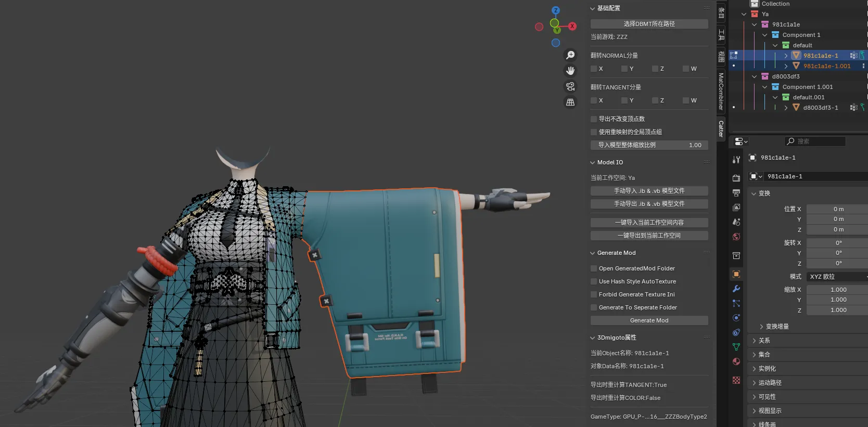Click the Ya collection icon
868x427 pixels.
click(x=755, y=14)
